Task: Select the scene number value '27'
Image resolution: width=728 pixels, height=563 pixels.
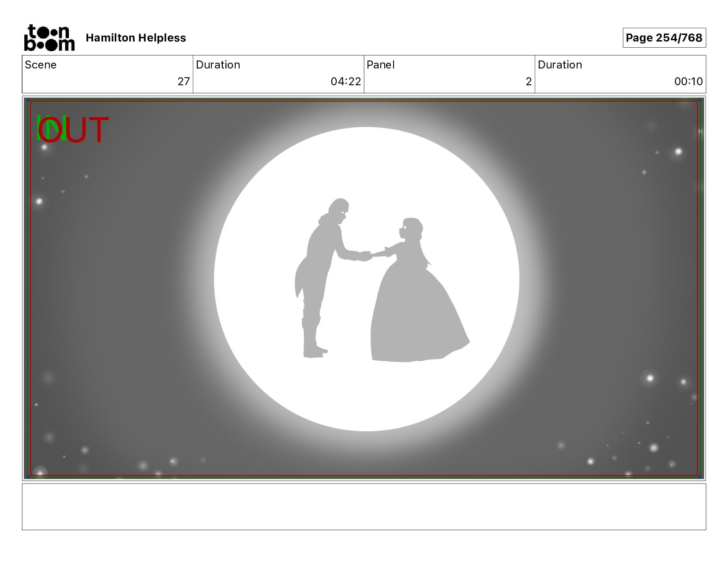Action: point(184,82)
